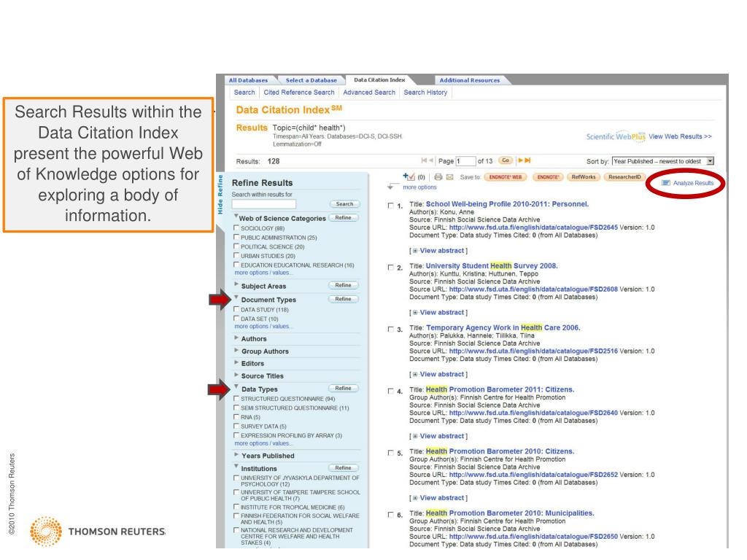Click Go page button
Screen dimensions: 747x560
[506, 160]
